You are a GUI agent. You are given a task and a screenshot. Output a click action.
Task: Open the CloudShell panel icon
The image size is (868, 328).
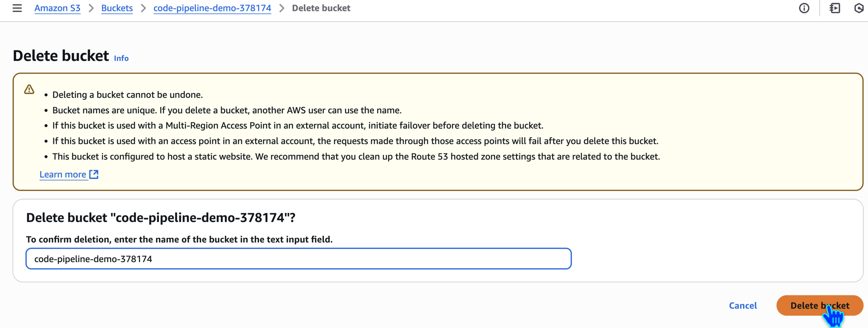coord(835,8)
